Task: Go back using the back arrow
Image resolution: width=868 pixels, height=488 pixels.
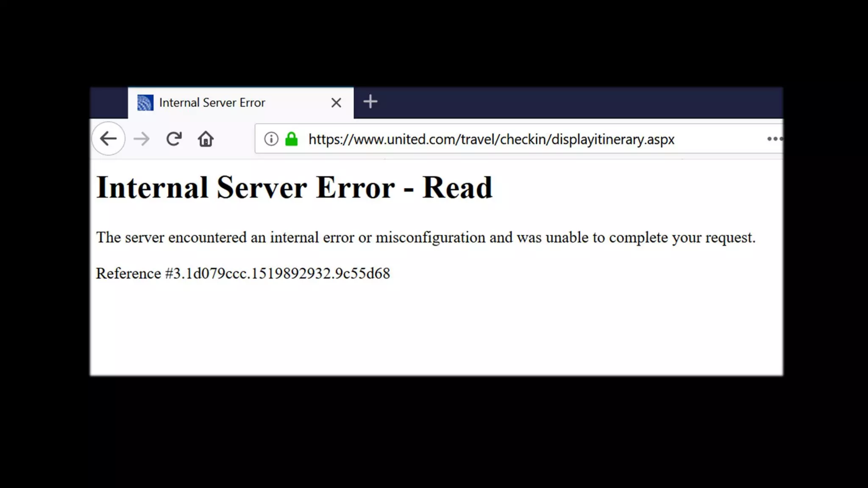Action: (x=108, y=139)
